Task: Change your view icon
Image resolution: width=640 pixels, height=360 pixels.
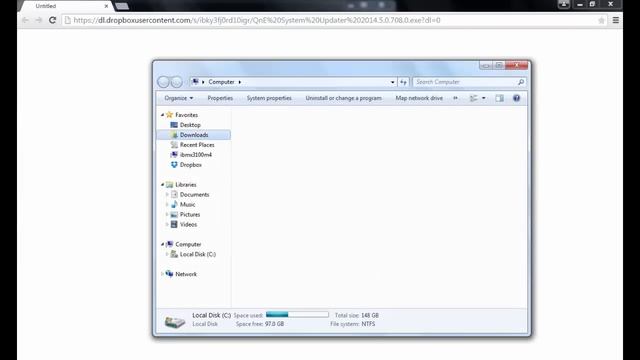Action: [x=473, y=98]
